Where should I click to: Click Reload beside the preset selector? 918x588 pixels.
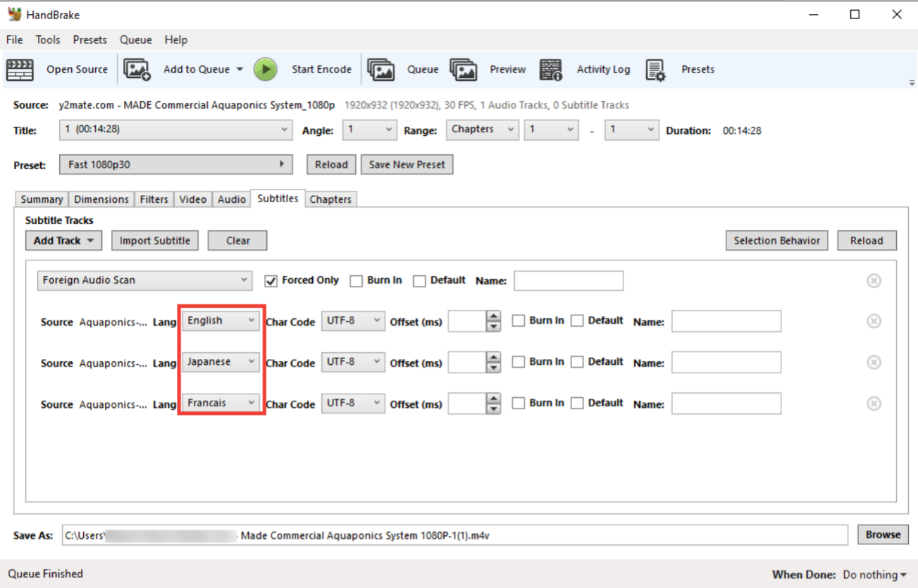tap(331, 165)
